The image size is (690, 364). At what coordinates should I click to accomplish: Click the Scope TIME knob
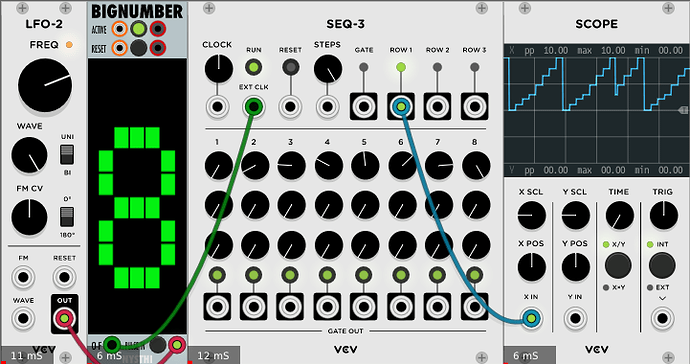pyautogui.click(x=620, y=215)
